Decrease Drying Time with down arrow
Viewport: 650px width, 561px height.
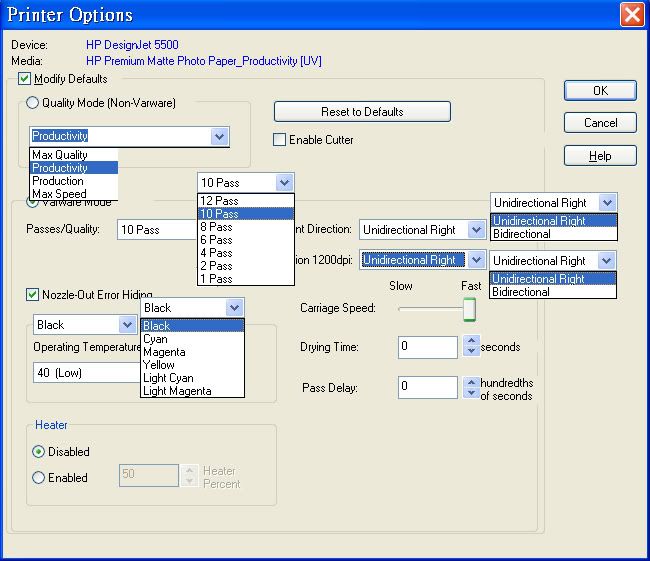tap(471, 353)
